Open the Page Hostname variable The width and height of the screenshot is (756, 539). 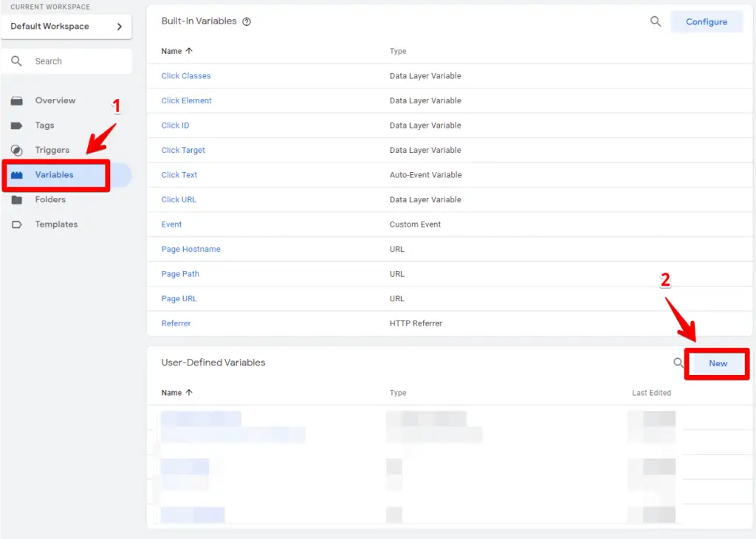(190, 249)
